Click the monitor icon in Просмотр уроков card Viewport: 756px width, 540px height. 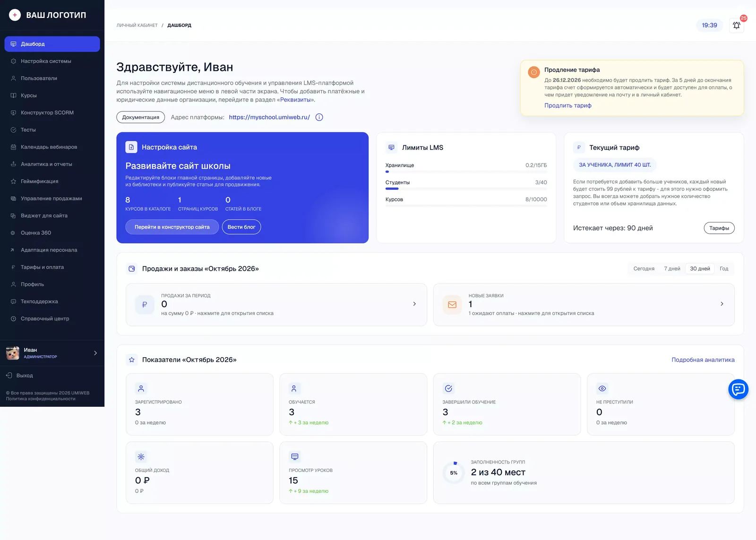pos(295,457)
